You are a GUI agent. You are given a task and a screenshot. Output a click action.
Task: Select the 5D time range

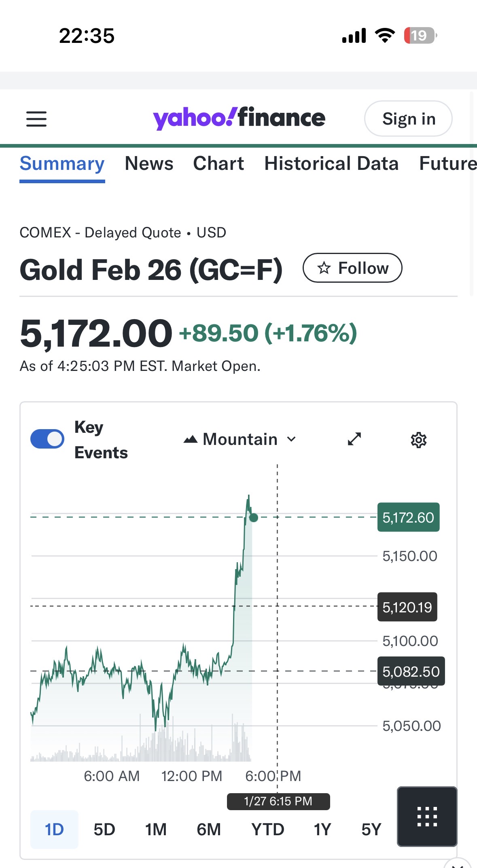tap(104, 830)
